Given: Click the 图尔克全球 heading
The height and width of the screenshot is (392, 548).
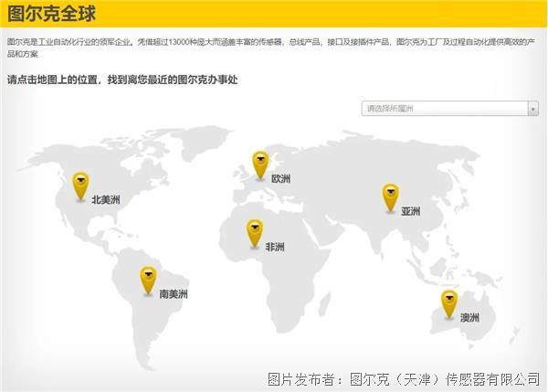Looking at the screenshot, I should click(x=51, y=14).
